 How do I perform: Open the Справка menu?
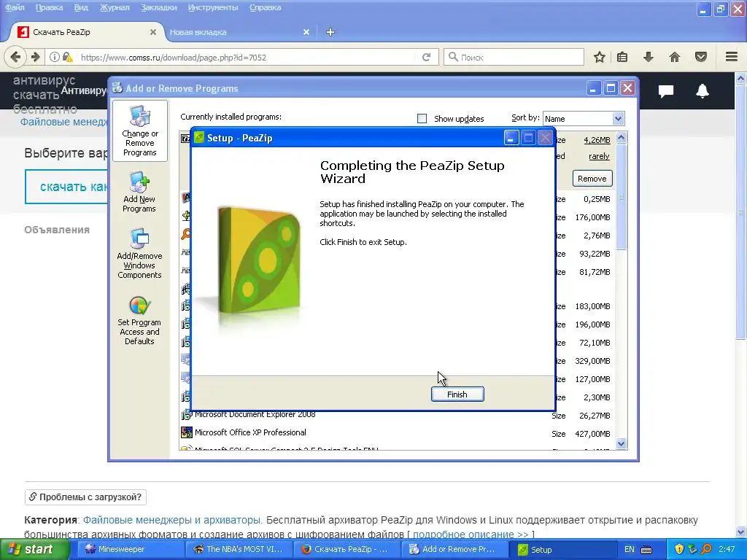pyautogui.click(x=266, y=7)
